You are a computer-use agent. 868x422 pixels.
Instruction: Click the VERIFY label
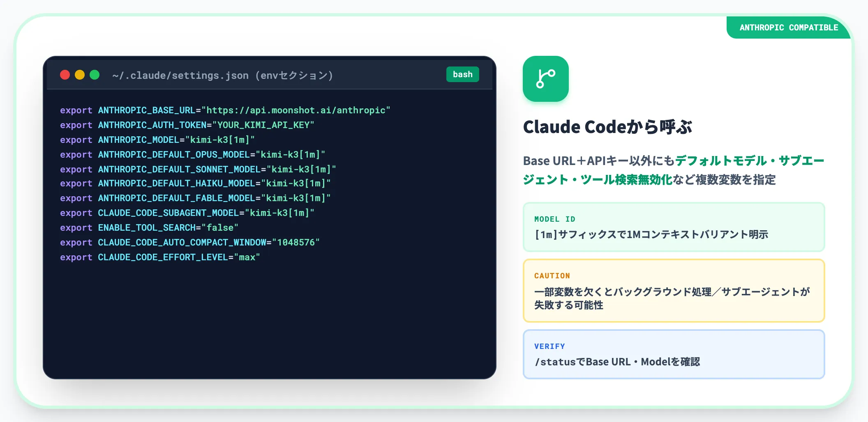[549, 346]
